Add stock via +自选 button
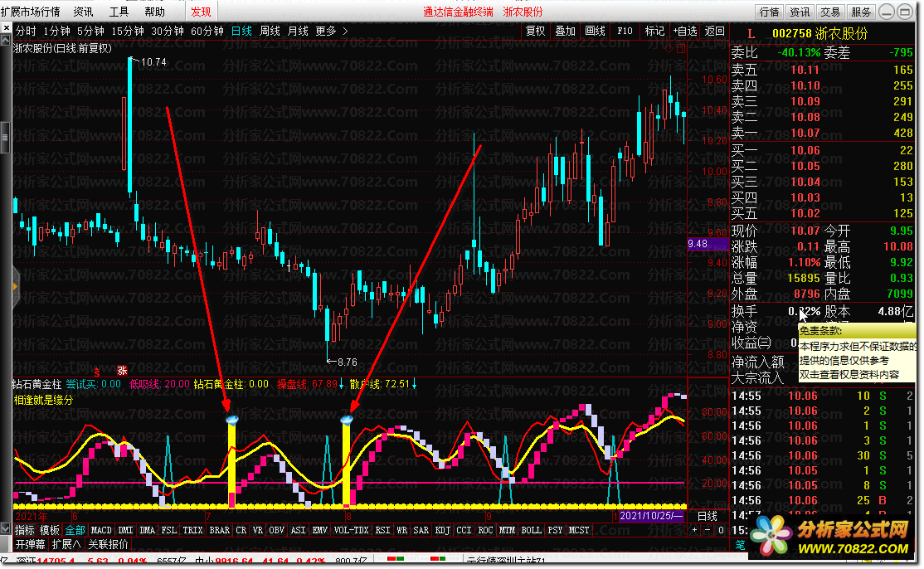 click(684, 32)
